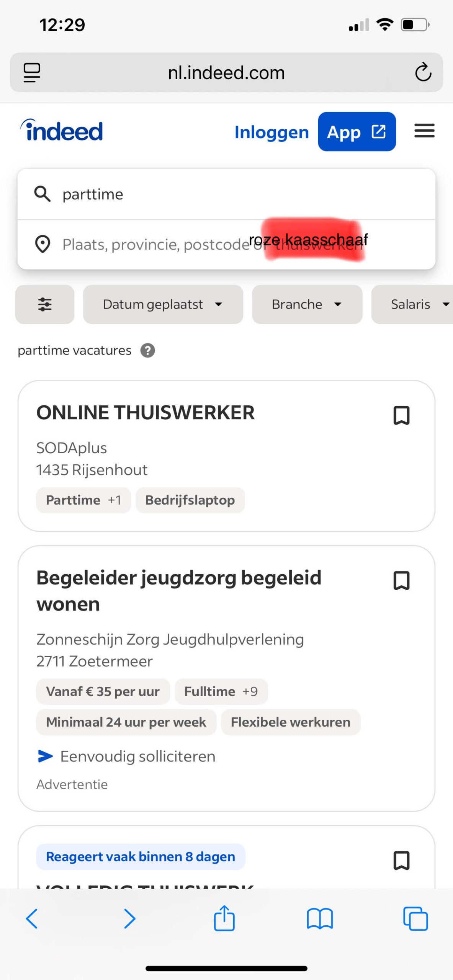Click the Inloggen link
This screenshot has width=453, height=980.
[x=271, y=132]
